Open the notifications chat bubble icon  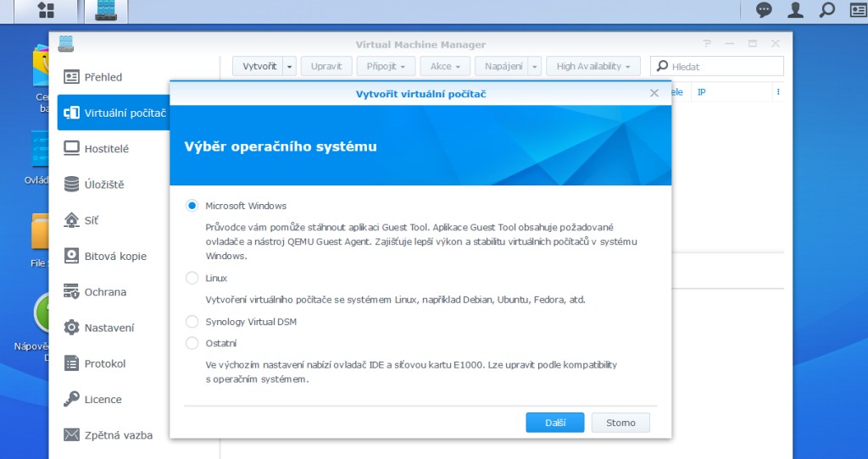[x=764, y=10]
